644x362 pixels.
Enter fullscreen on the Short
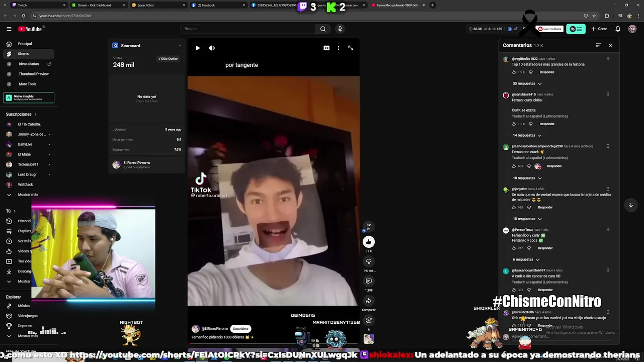point(351,48)
